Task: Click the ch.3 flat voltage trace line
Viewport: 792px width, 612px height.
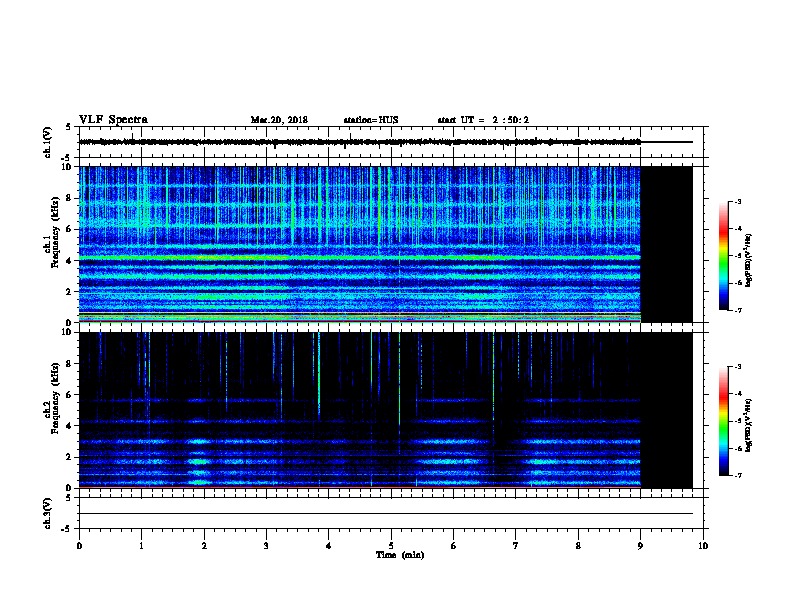Action: click(386, 514)
